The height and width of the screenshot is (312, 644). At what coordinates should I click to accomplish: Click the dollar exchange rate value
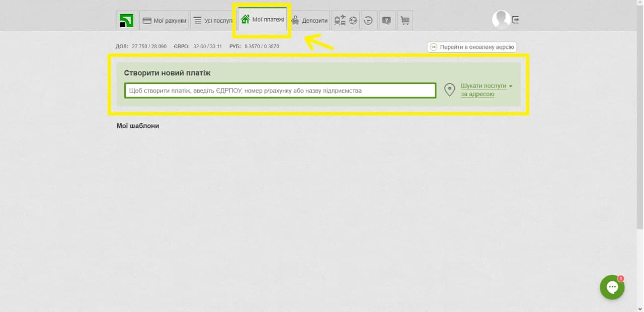[149, 46]
